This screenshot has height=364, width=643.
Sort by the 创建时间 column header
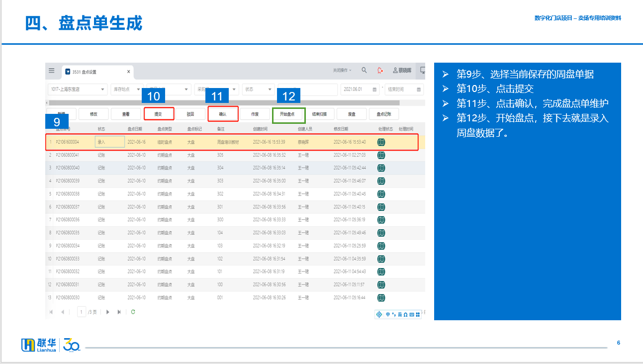tap(260, 129)
